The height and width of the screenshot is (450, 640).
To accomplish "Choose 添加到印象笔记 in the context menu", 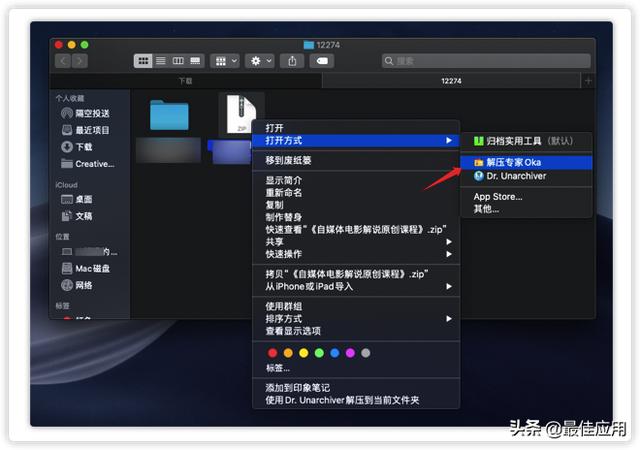I will (356, 388).
